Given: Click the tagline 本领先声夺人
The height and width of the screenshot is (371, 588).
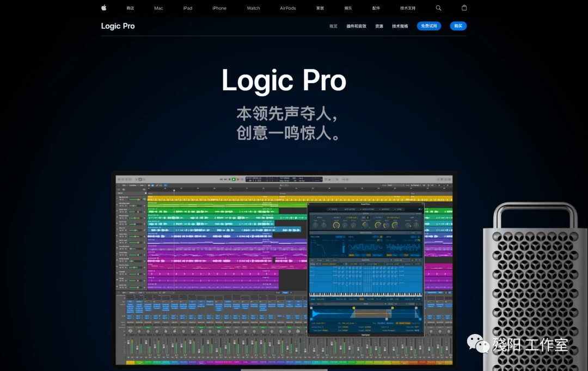Looking at the screenshot, I should [x=287, y=114].
